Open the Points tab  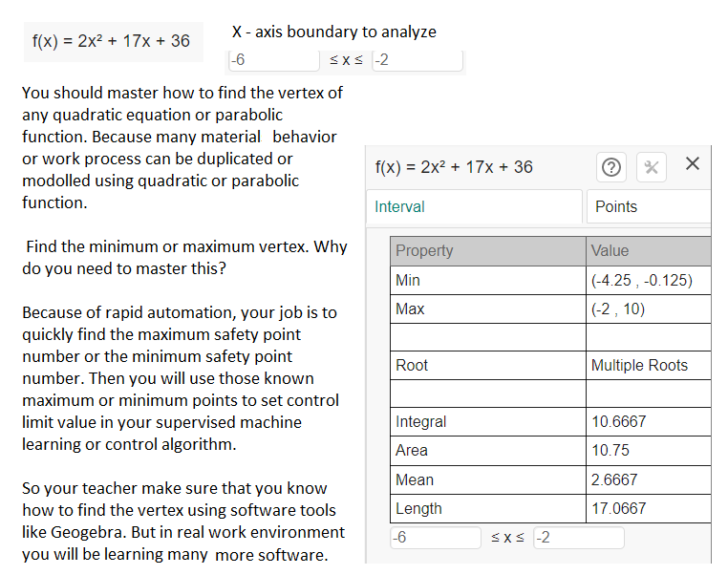(x=648, y=206)
